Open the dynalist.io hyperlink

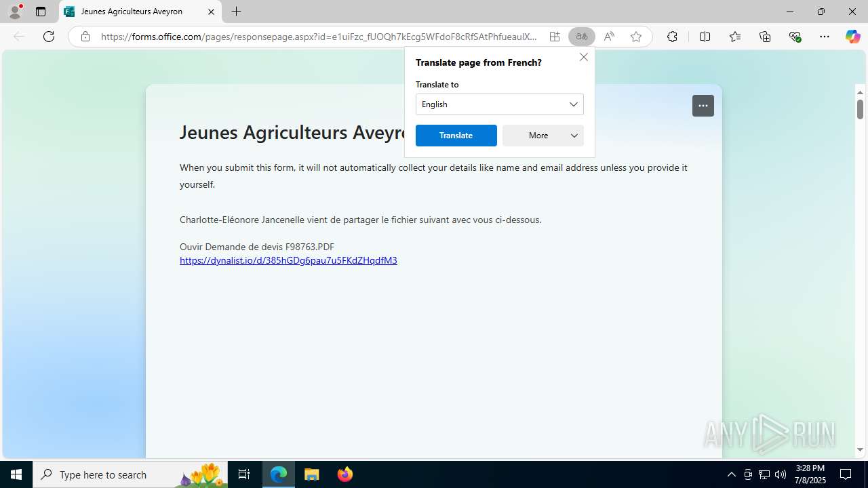[x=288, y=260]
